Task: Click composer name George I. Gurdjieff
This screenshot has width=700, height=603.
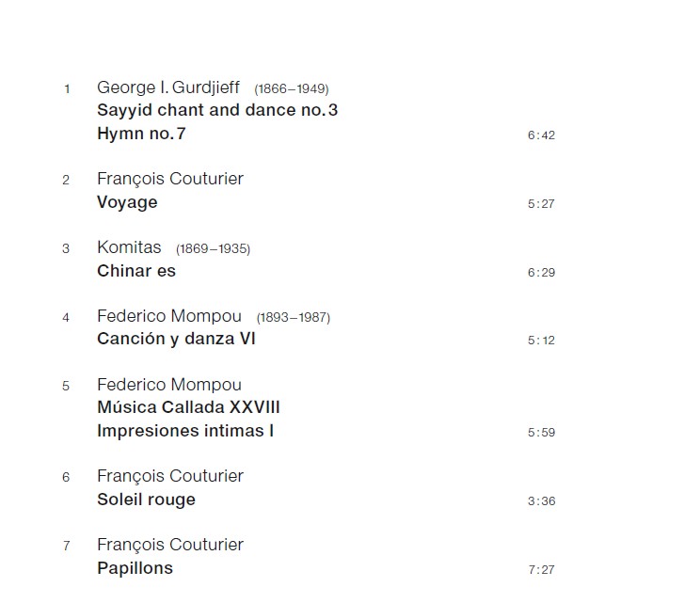Action: tap(168, 87)
